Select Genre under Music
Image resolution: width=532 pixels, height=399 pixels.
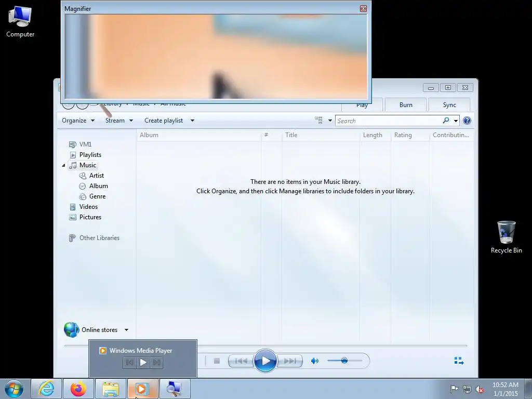[97, 196]
